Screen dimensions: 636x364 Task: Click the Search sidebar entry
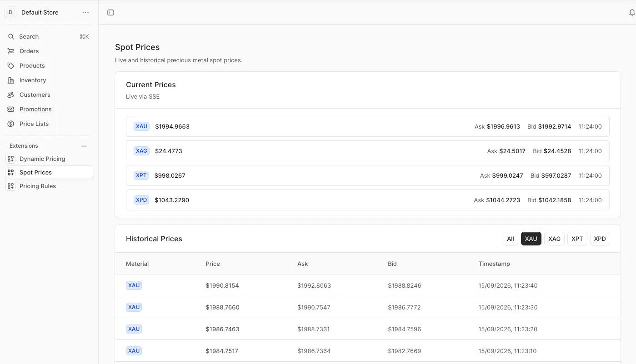tap(48, 36)
